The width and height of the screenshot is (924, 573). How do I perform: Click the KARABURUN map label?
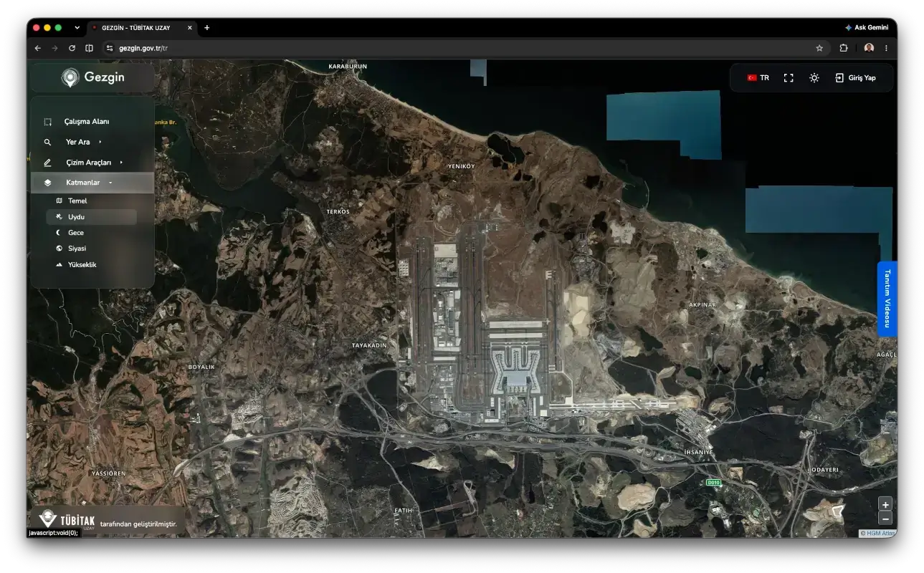pyautogui.click(x=348, y=66)
